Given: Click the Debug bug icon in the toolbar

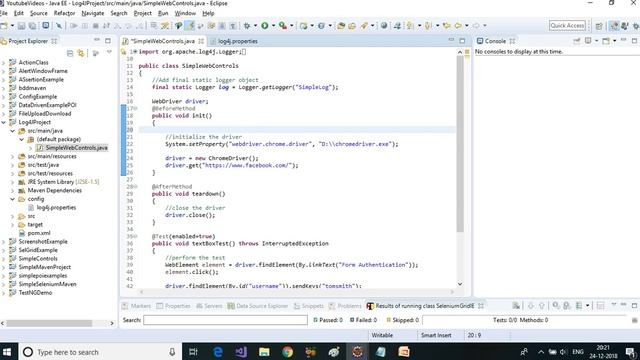Looking at the screenshot, I should pyautogui.click(x=247, y=26).
